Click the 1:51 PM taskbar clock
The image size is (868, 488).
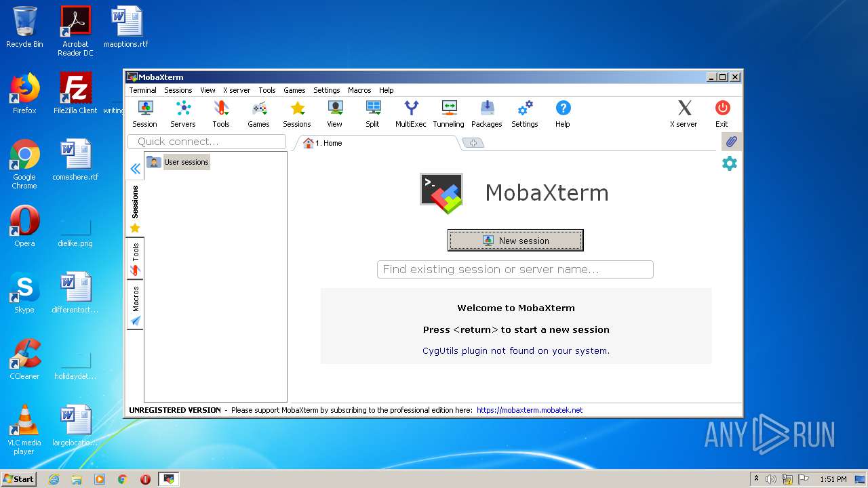[x=833, y=479]
